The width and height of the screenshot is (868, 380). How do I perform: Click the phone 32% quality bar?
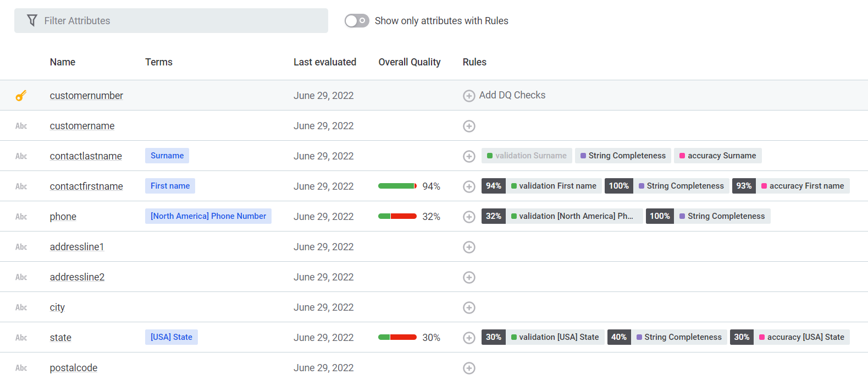[397, 216]
